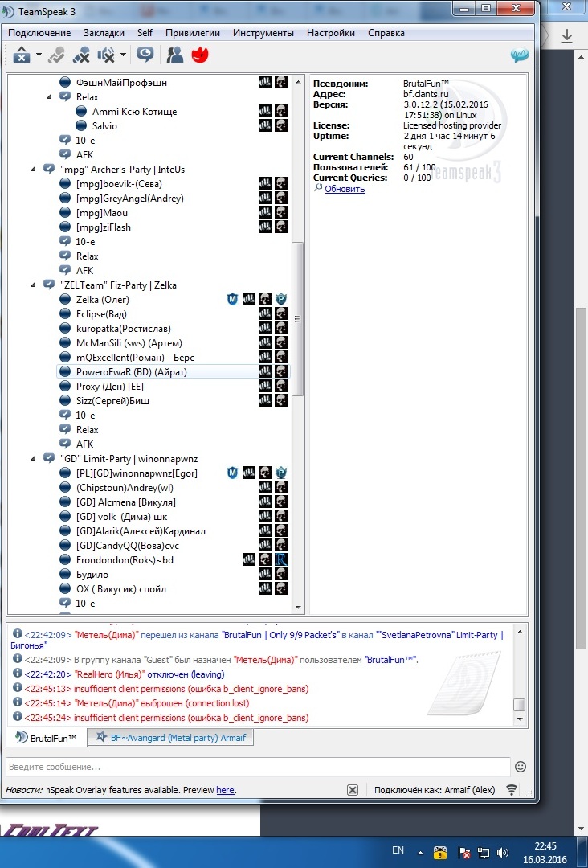Open the Справка menu
588x868 pixels.
point(386,33)
